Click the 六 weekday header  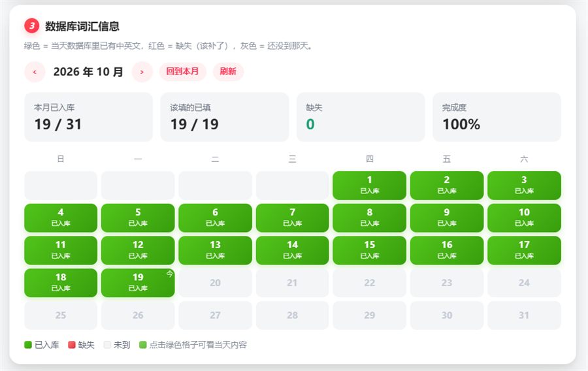[524, 159]
